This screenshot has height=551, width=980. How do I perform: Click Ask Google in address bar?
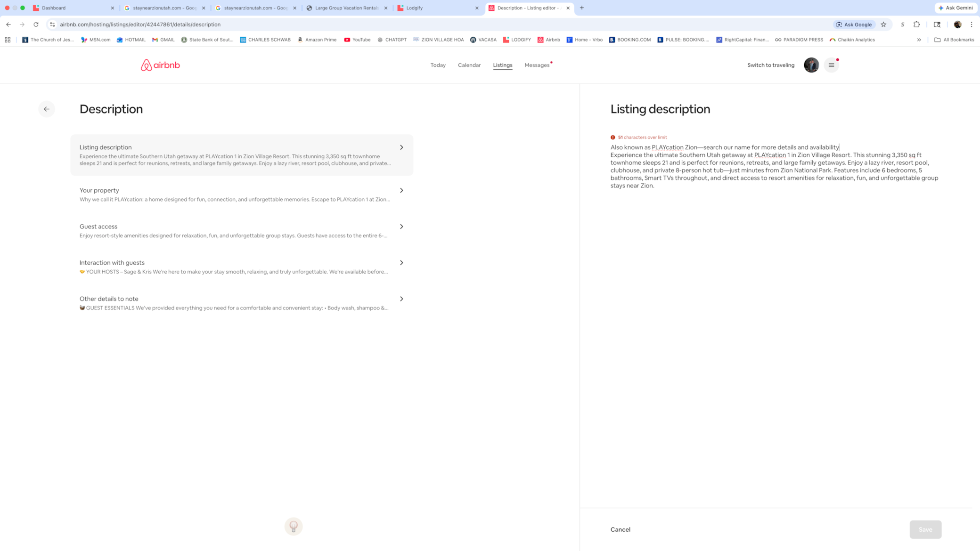coord(854,24)
